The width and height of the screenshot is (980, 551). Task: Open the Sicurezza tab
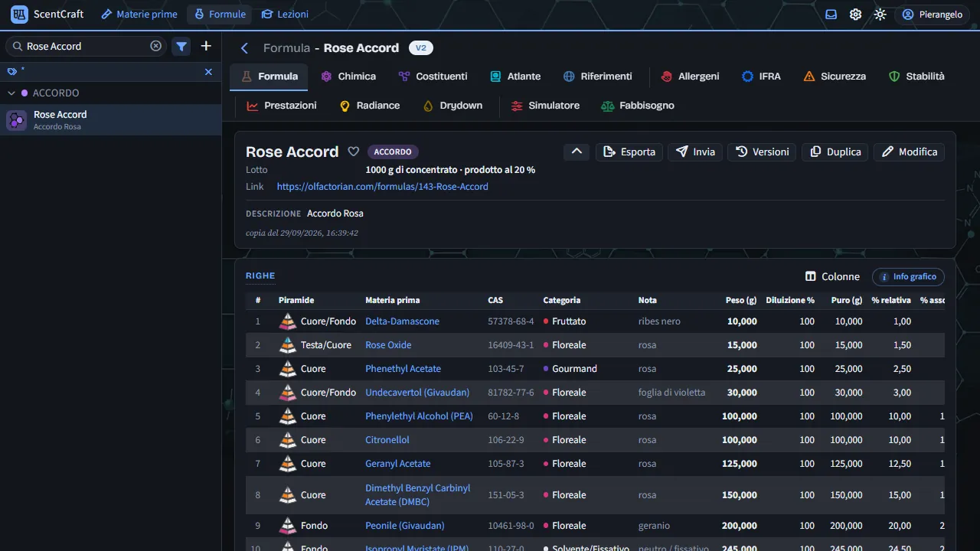835,77
